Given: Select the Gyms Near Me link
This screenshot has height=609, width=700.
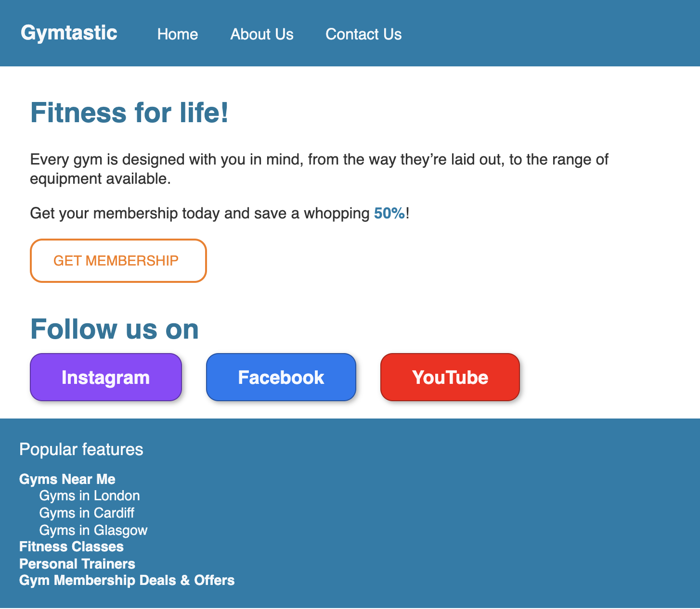Looking at the screenshot, I should coord(67,479).
